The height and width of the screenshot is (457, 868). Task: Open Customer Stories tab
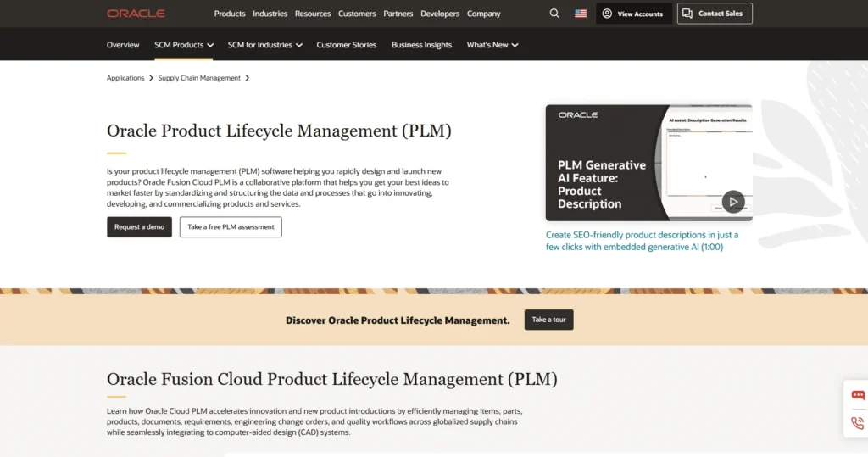(x=347, y=45)
